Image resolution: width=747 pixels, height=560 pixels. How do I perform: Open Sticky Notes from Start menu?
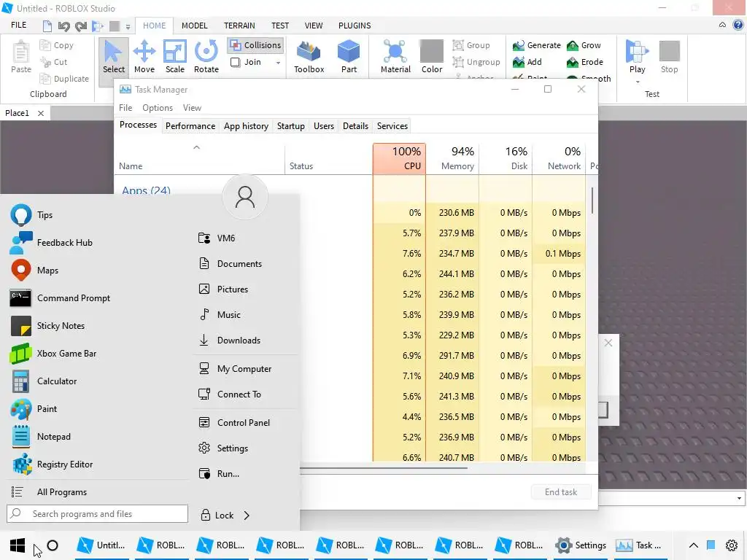[x=47, y=326]
